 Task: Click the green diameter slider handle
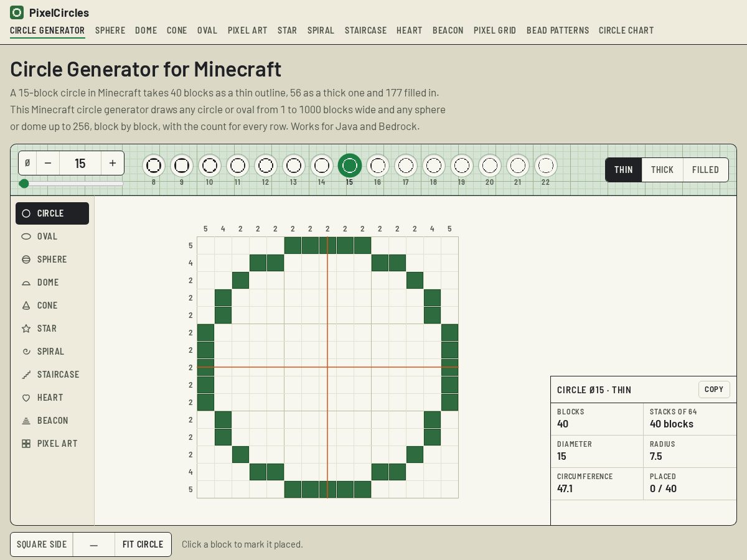(x=24, y=184)
